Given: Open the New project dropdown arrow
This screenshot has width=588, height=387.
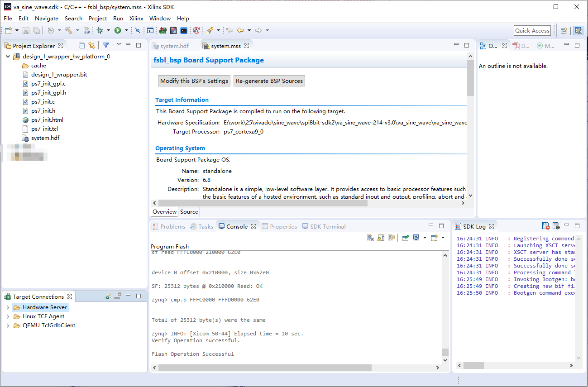Looking at the screenshot, I should click(17, 30).
